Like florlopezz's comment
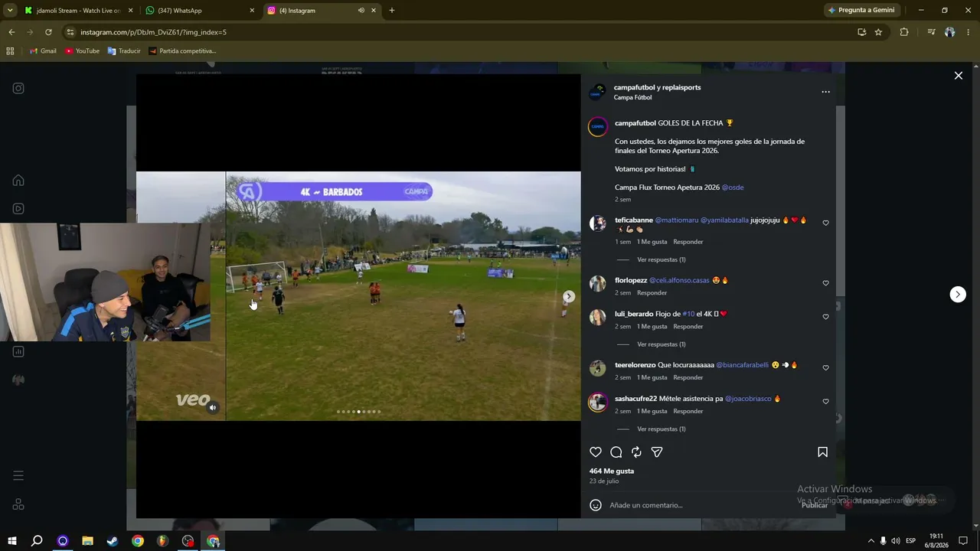The height and width of the screenshot is (551, 980). click(825, 283)
